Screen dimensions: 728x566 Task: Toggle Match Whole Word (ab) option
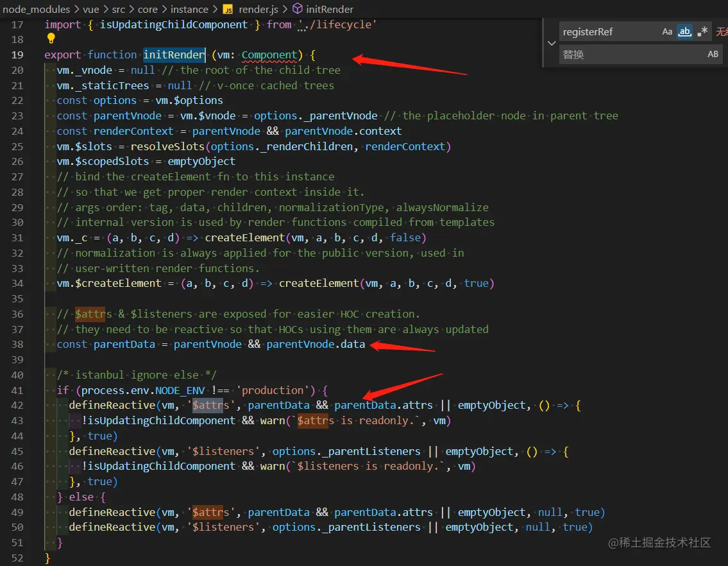685,31
